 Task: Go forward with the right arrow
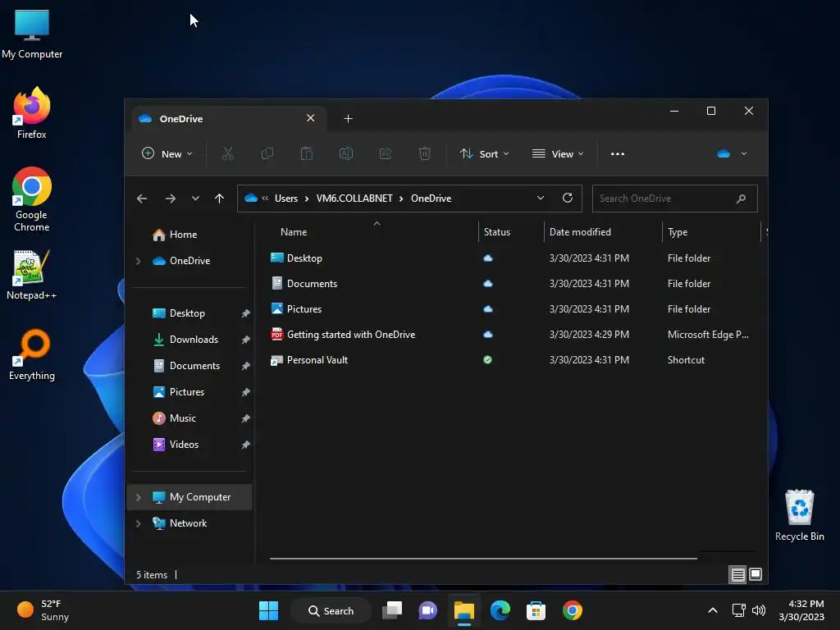(171, 199)
